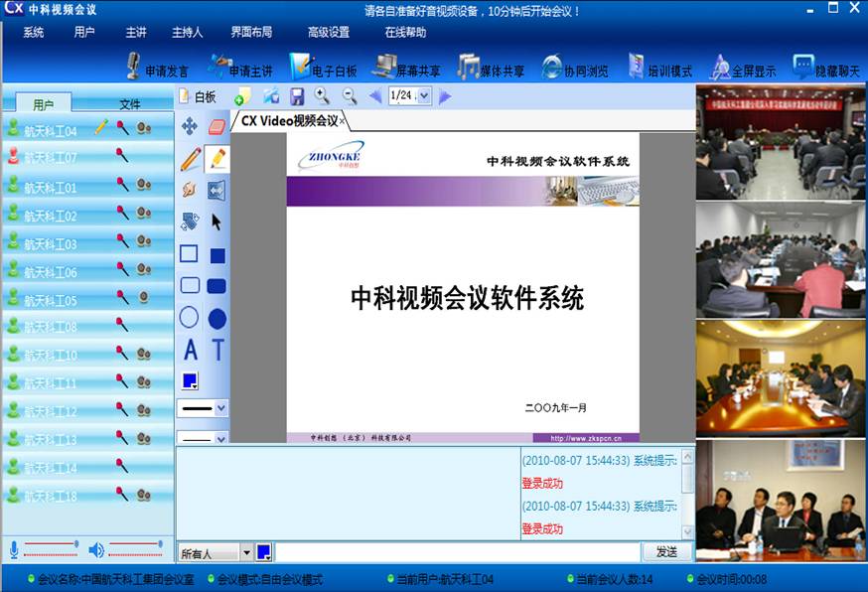Open the 所有人 recipient dropdown
Screen dimensions: 868x592
click(247, 552)
